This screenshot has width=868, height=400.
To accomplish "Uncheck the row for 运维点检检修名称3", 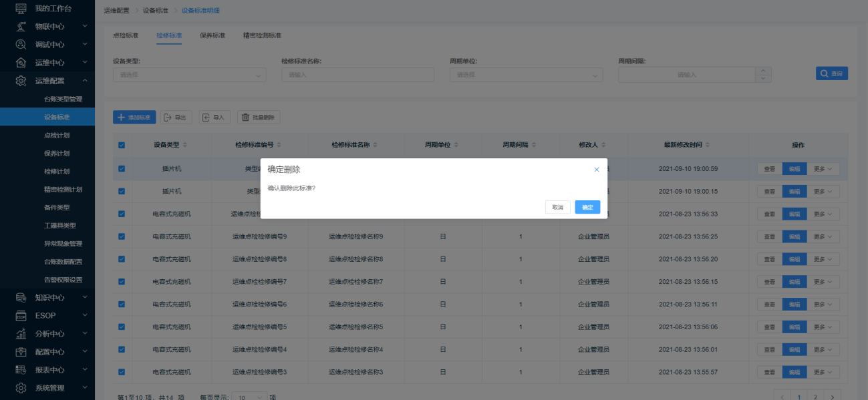I will [x=122, y=372].
